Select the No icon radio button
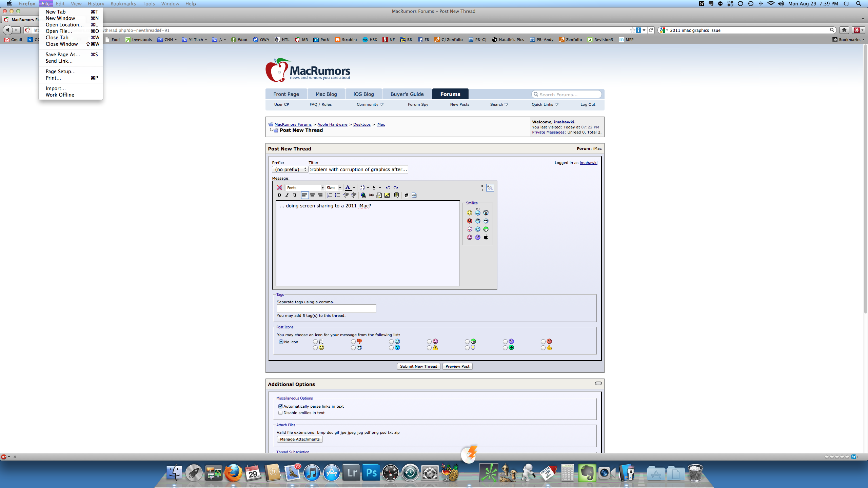This screenshot has width=868, height=488. pos(281,342)
